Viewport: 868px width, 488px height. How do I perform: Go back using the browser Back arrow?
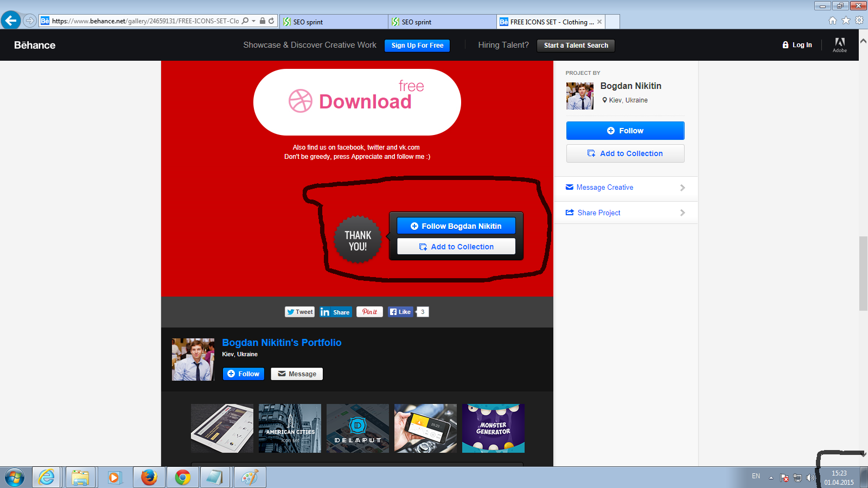click(x=11, y=21)
